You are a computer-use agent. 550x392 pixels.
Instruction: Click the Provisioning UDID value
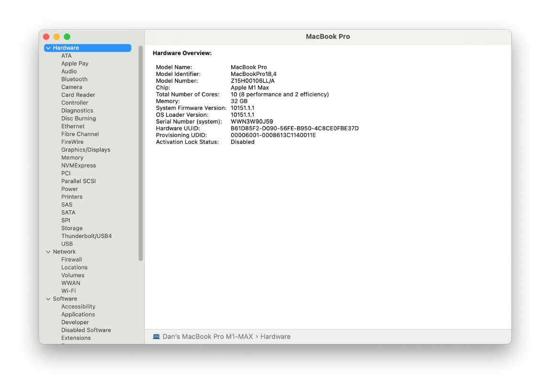(273, 135)
